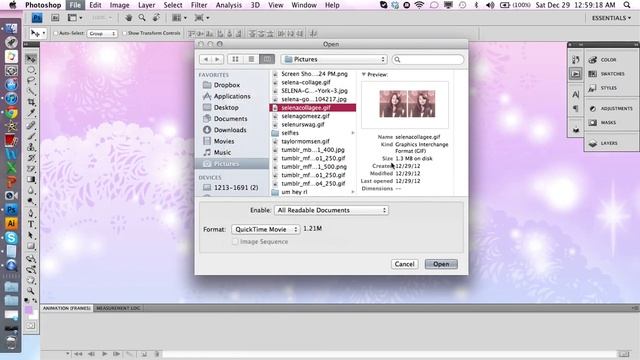The image size is (640, 360).
Task: Click the Cancel button in dialog
Action: [x=404, y=264]
